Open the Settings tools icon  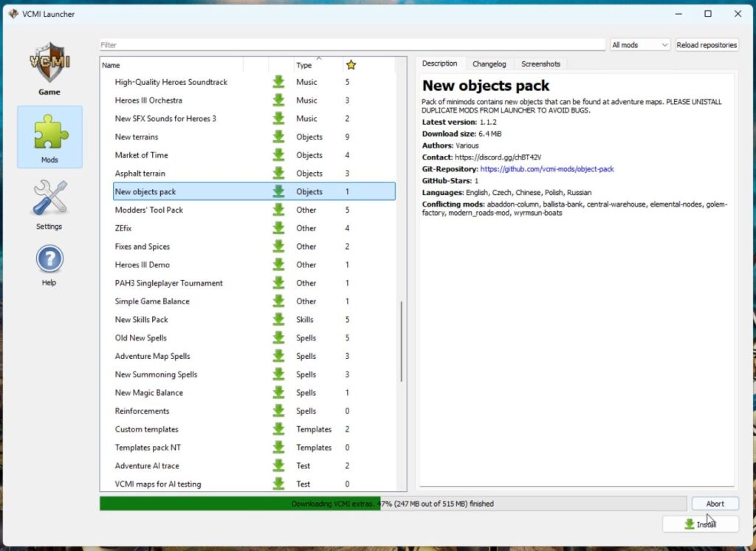coord(49,198)
